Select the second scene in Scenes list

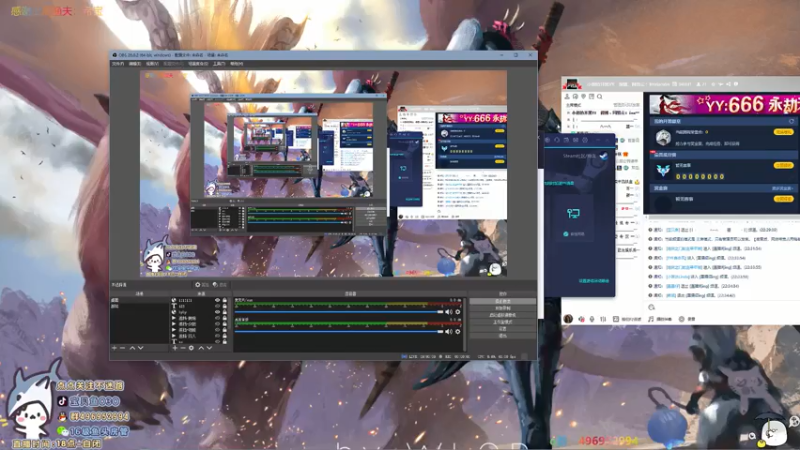[140, 306]
